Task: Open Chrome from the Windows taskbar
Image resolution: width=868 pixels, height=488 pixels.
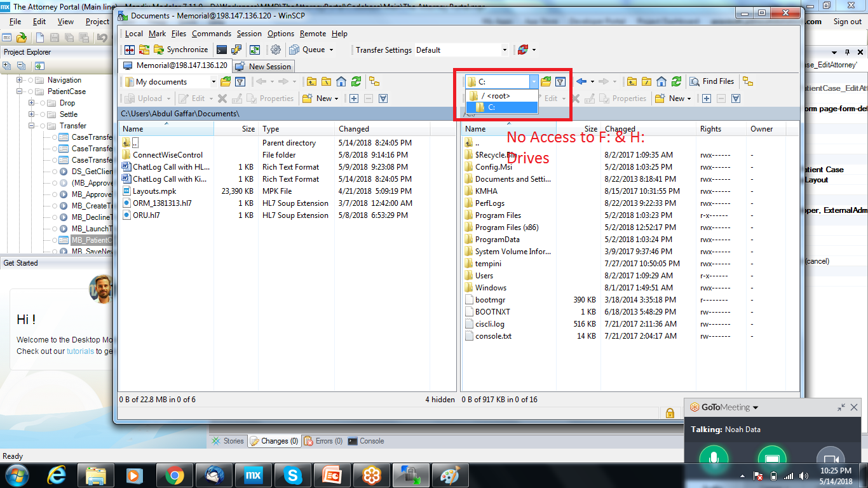Action: point(175,475)
